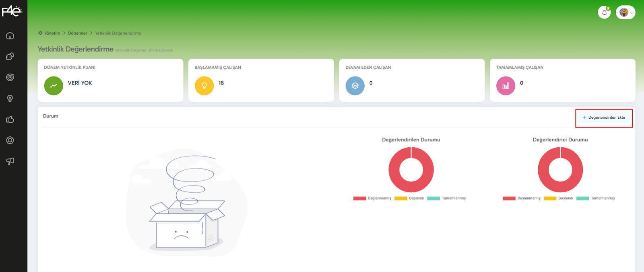The height and width of the screenshot is (272, 644).
Task: Click the thumbs-up sidebar icon
Action: click(10, 120)
